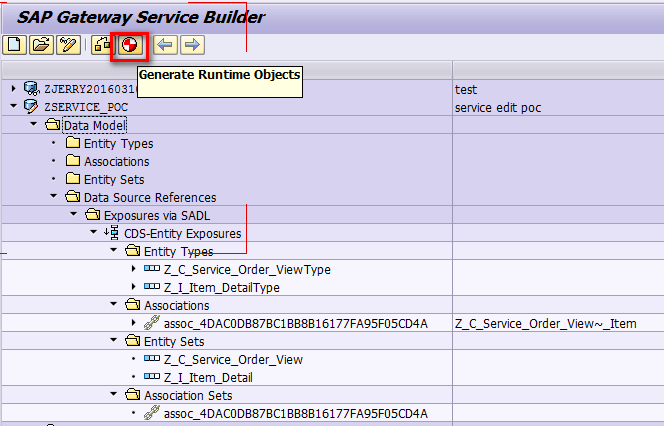Select the ZSERVICE_POC project icon
The height and width of the screenshot is (426, 664).
pyautogui.click(x=31, y=106)
